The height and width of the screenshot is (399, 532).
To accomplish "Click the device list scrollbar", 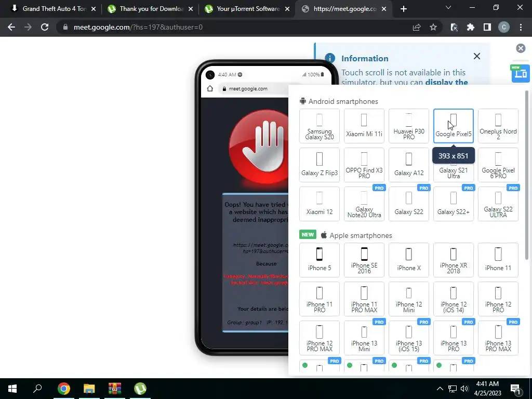I will [x=527, y=175].
